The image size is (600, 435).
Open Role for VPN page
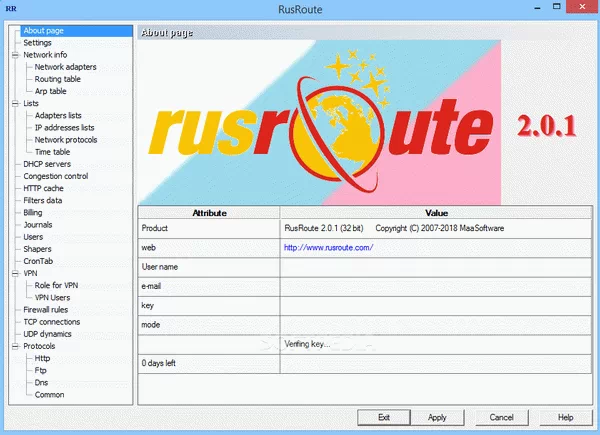point(56,286)
